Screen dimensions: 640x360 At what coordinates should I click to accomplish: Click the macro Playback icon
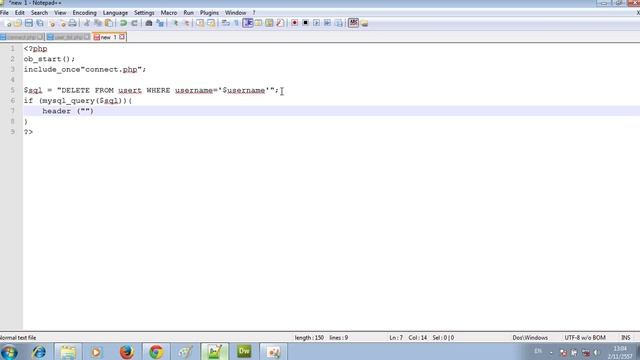pyautogui.click(x=316, y=23)
